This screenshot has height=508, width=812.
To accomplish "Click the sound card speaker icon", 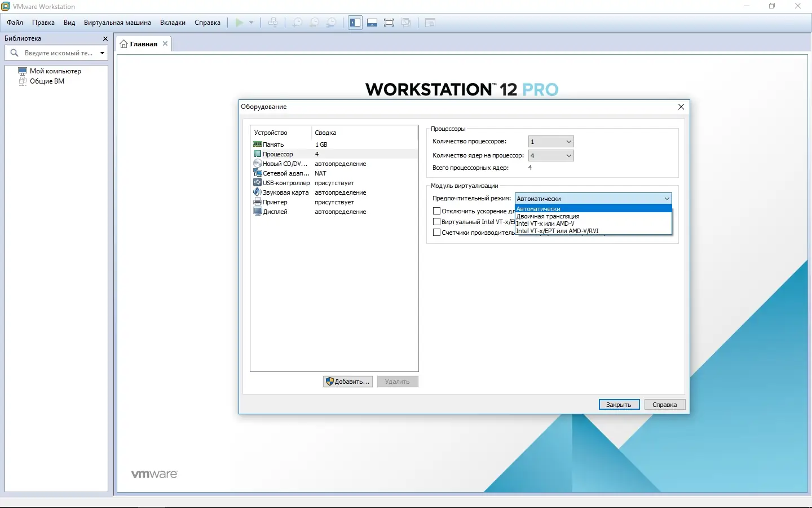I will click(258, 192).
